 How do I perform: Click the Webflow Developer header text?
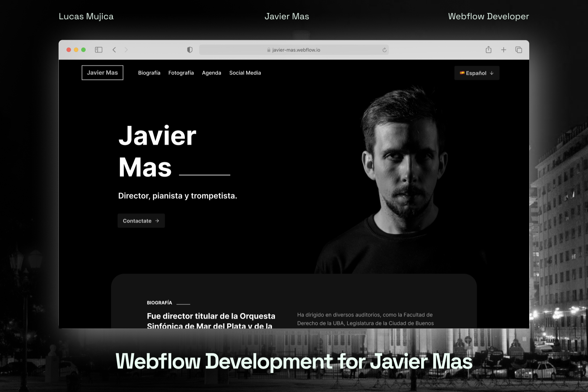(x=488, y=17)
